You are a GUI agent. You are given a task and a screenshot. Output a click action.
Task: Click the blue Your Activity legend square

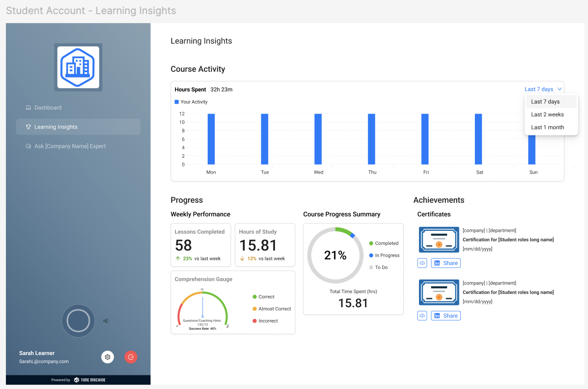click(177, 102)
